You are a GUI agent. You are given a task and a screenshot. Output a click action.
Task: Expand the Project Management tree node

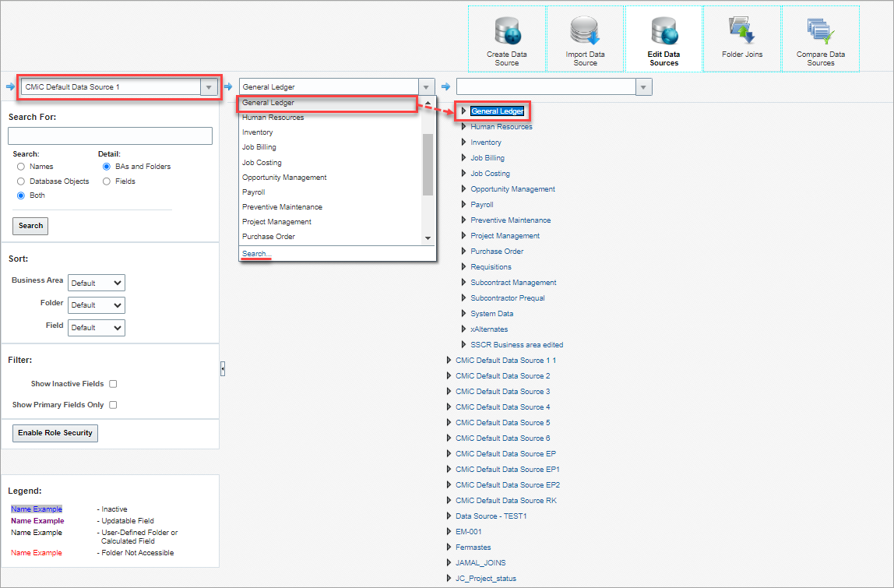pos(463,235)
